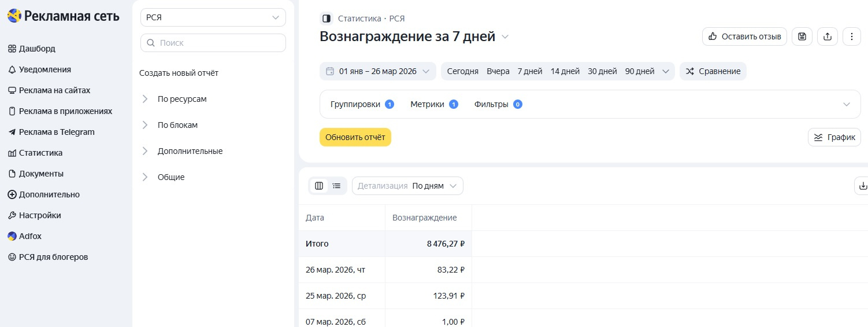This screenshot has height=327, width=868.
Task: Select the 30 дней period
Action: coord(602,71)
